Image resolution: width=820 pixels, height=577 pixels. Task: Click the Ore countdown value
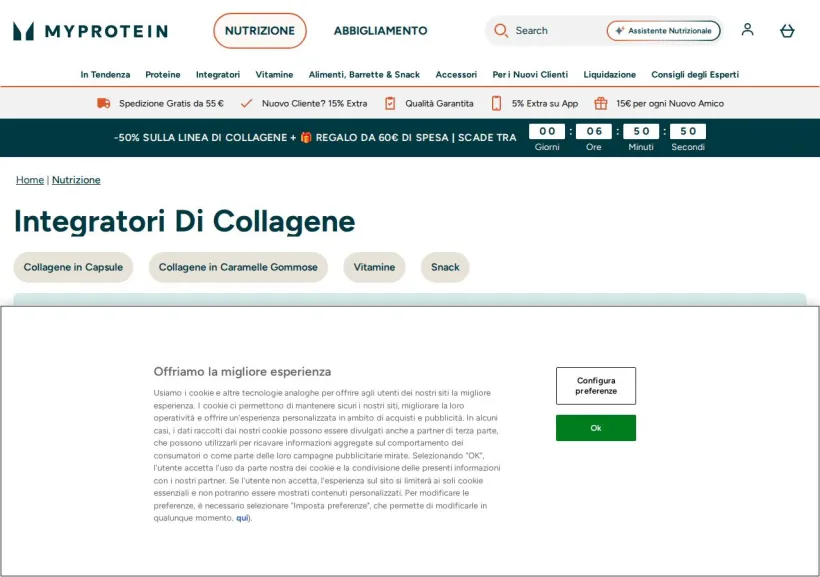pos(594,131)
